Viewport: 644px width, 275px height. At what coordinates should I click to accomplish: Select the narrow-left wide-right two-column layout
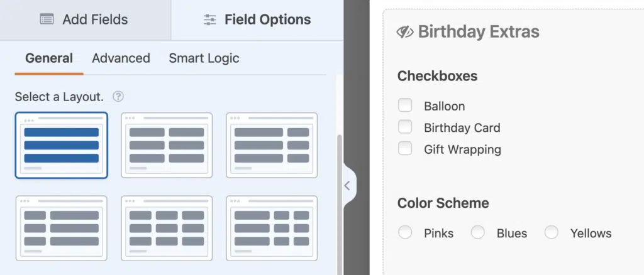pyautogui.click(x=62, y=229)
